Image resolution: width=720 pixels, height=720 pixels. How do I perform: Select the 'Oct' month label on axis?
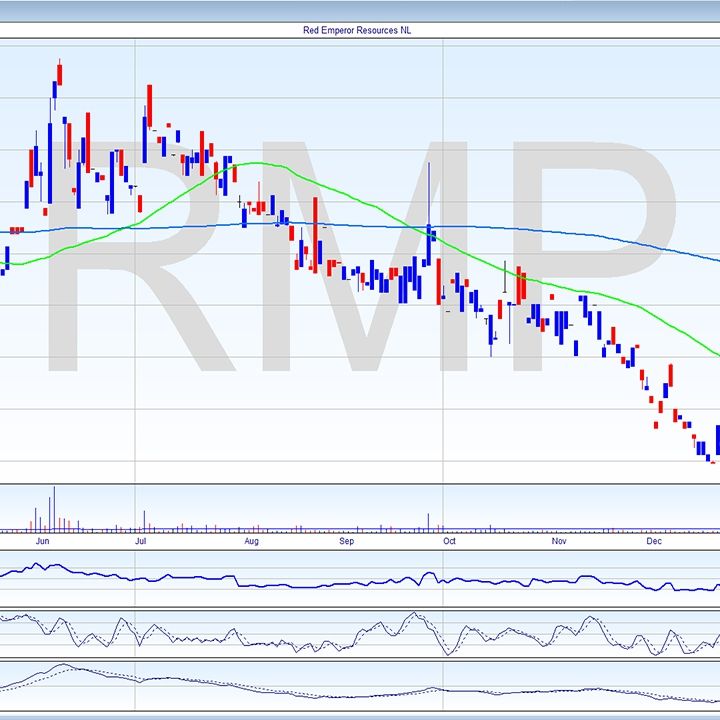point(449,541)
